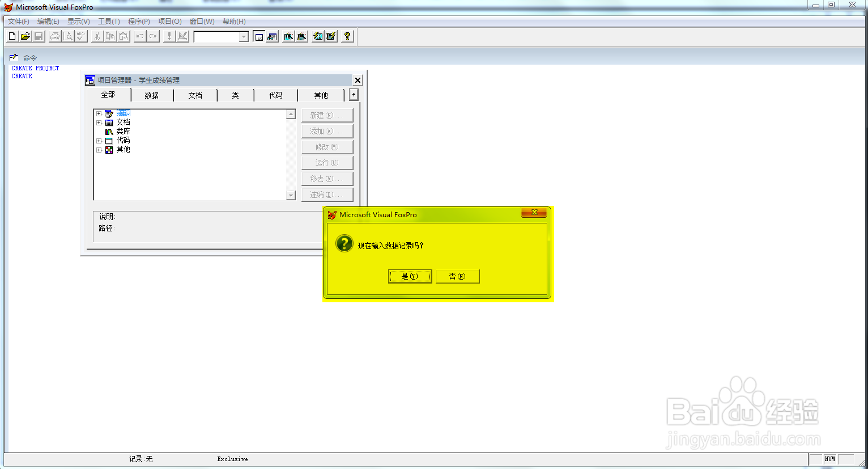Open the 项目(O) menu
This screenshot has width=868, height=469.
(170, 22)
